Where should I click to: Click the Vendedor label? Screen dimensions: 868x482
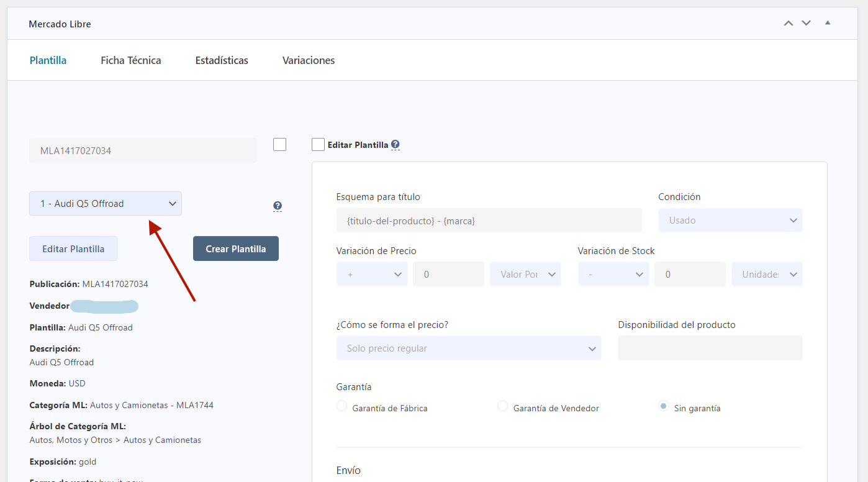click(x=50, y=306)
